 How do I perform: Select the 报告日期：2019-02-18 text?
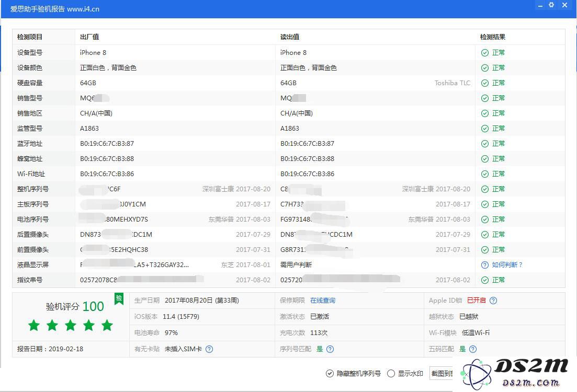(x=50, y=349)
